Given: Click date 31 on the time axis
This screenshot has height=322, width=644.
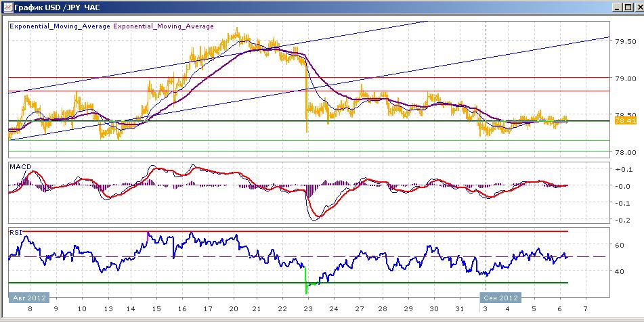Looking at the screenshot, I should pyautogui.click(x=460, y=309).
